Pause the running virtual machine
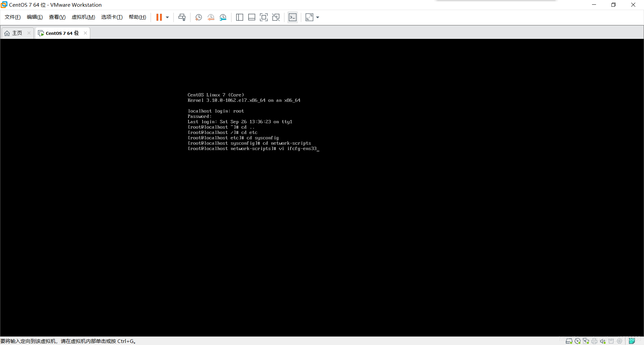The height and width of the screenshot is (345, 644). coord(159,17)
